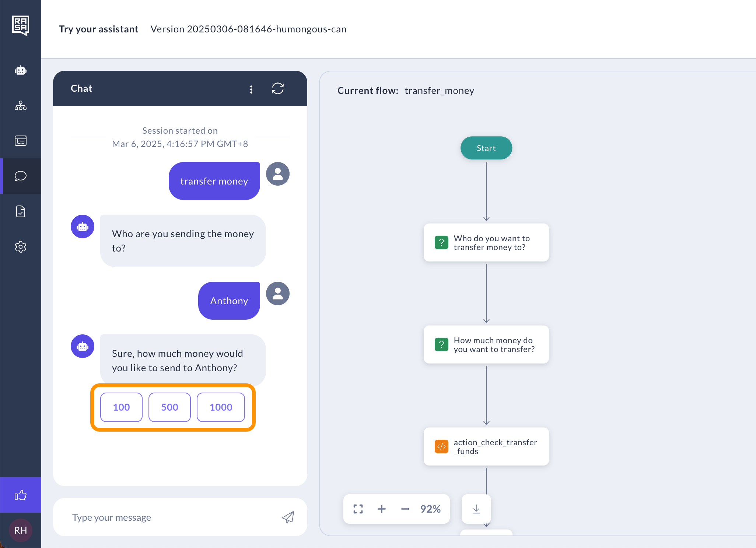Screen dimensions: 756x548
Task: Send the message with the paper plane icon
Action: 288,517
